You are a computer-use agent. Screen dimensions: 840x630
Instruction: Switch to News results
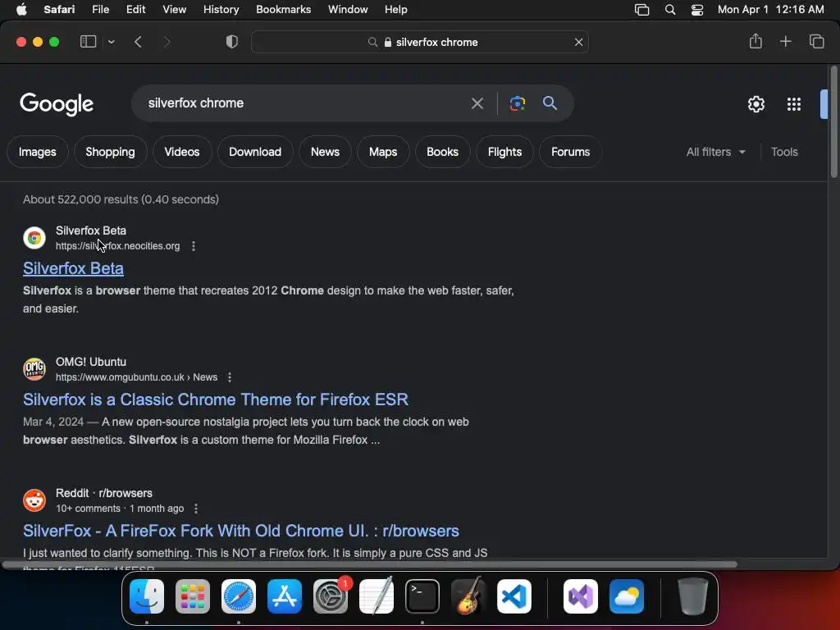point(325,152)
